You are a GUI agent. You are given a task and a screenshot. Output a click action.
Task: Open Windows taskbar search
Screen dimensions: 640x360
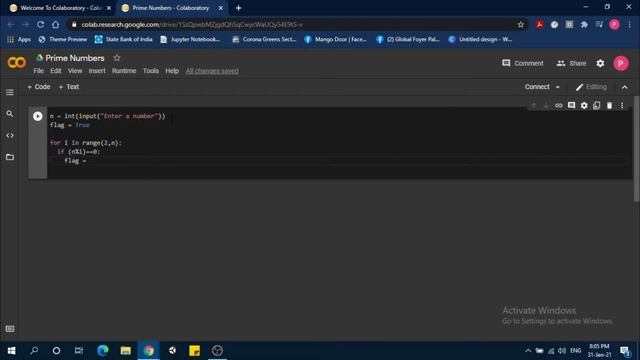click(34, 351)
